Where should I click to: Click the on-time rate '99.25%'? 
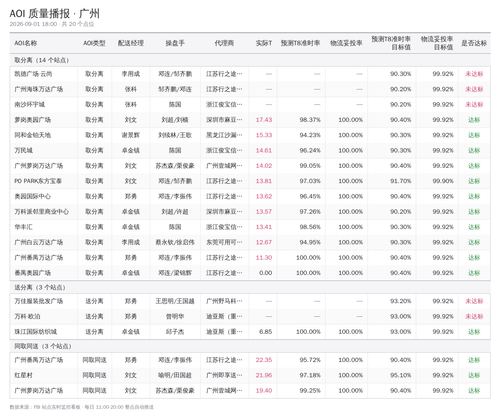(x=310, y=390)
